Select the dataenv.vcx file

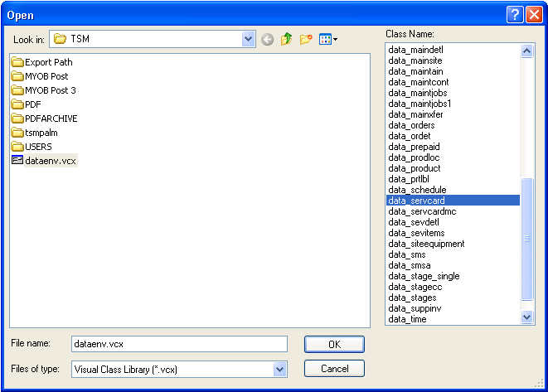pyautogui.click(x=49, y=161)
